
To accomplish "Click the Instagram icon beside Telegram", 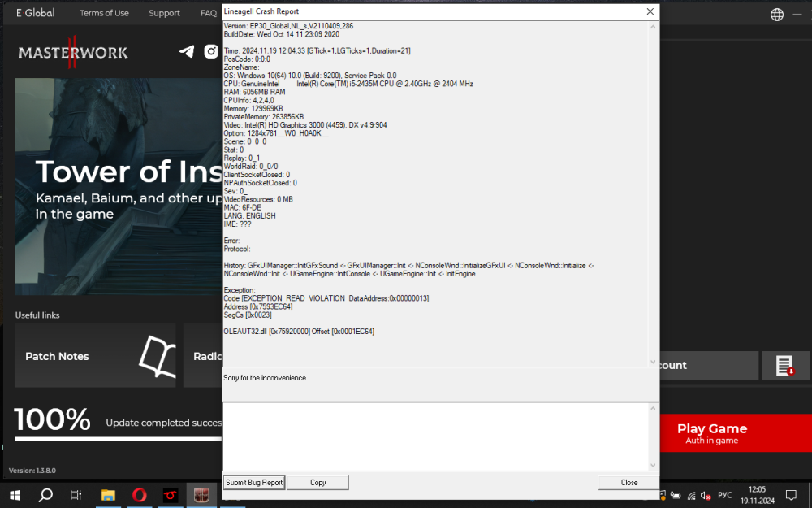I will 212,52.
